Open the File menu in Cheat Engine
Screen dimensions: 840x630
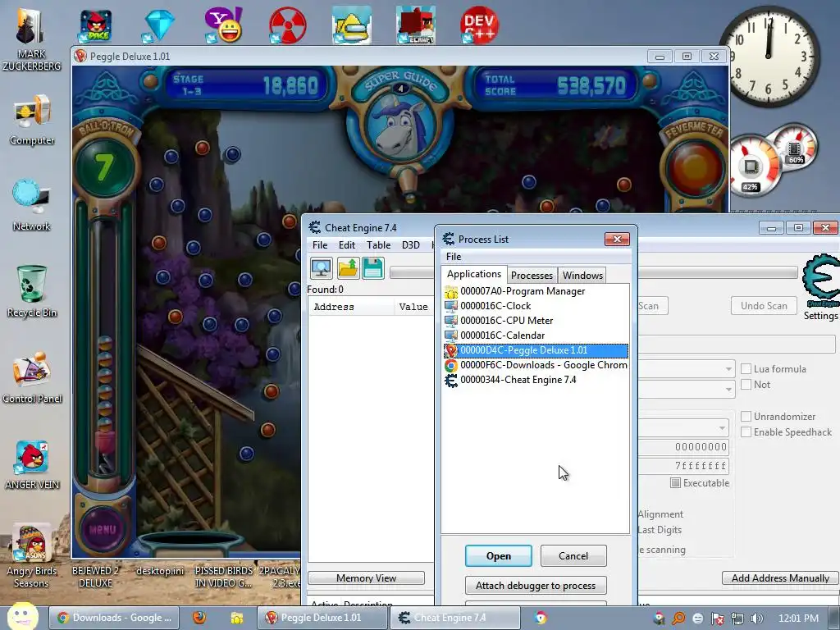[320, 244]
